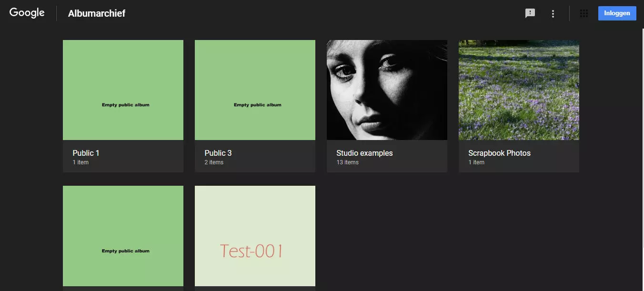Open the Studio examples portrait thumbnail
Image resolution: width=644 pixels, height=291 pixels.
click(387, 90)
